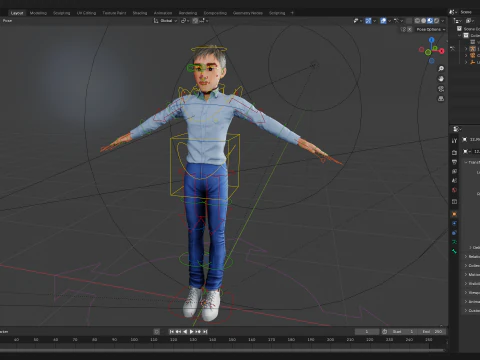This screenshot has height=360, width=480.
Task: Click the current frame field
Action: [x=367, y=331]
